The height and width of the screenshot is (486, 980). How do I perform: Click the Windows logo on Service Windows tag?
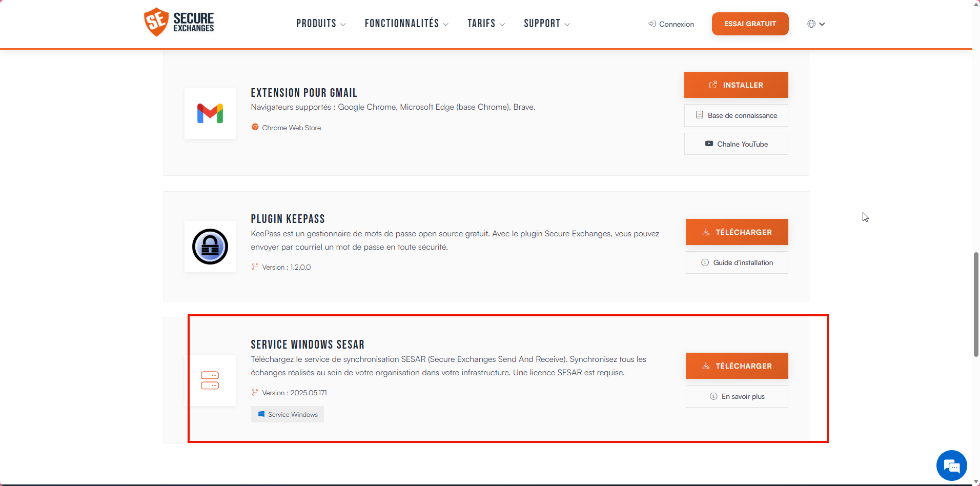(261, 414)
